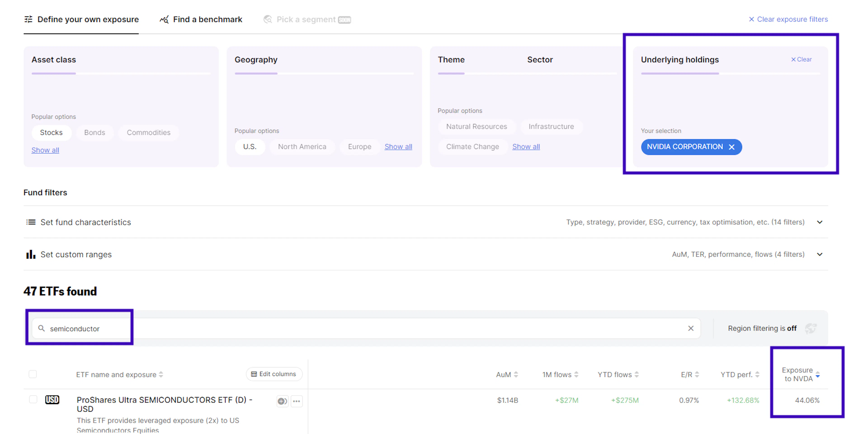Expand the Set custom ranges chevron

[819, 254]
